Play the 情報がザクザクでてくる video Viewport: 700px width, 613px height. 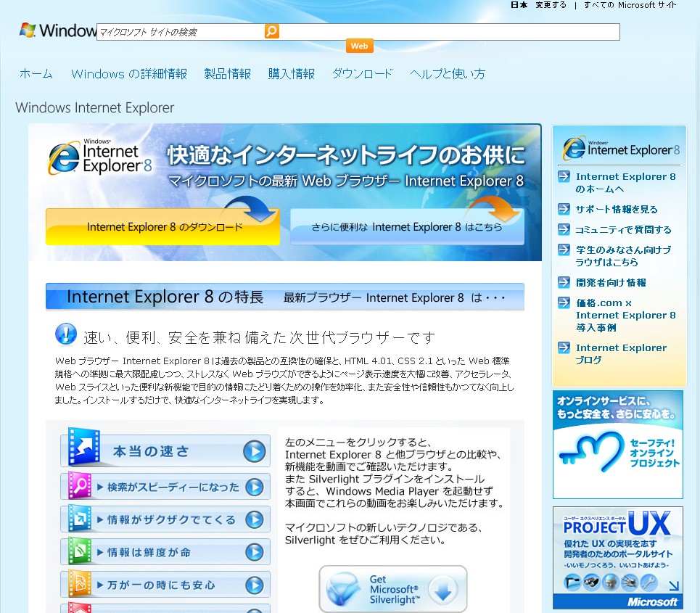[255, 519]
